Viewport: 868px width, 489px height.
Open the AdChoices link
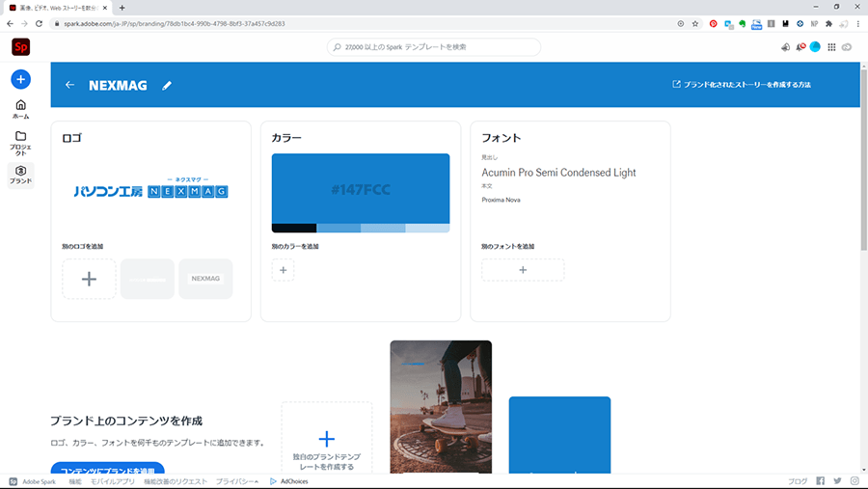click(289, 481)
